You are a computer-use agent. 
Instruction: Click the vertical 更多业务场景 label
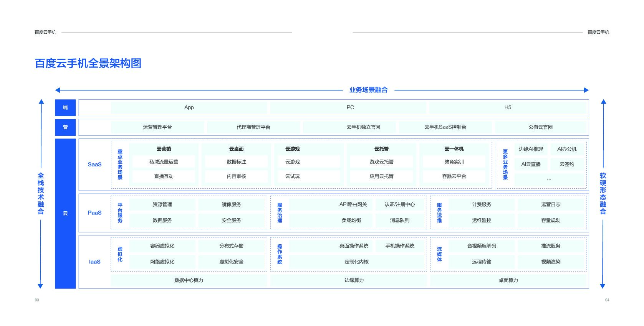(505, 165)
